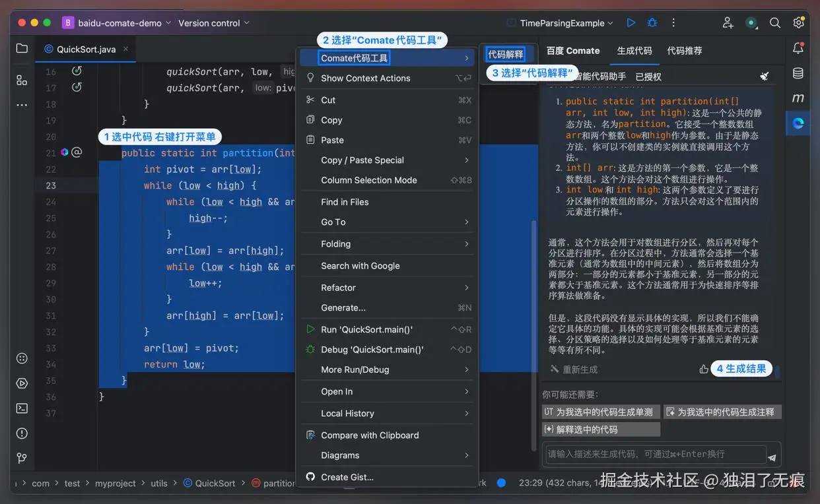Open the Version control dropdown
This screenshot has height=504, width=820.
click(x=214, y=22)
